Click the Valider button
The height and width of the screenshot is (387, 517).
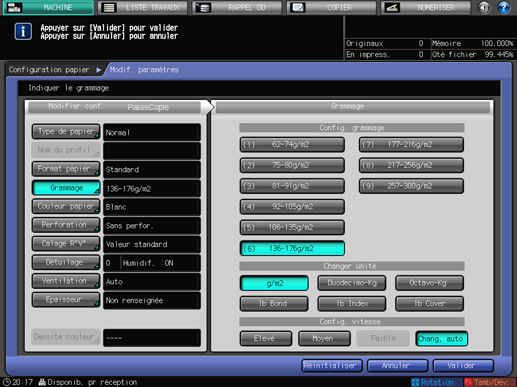coord(463,366)
